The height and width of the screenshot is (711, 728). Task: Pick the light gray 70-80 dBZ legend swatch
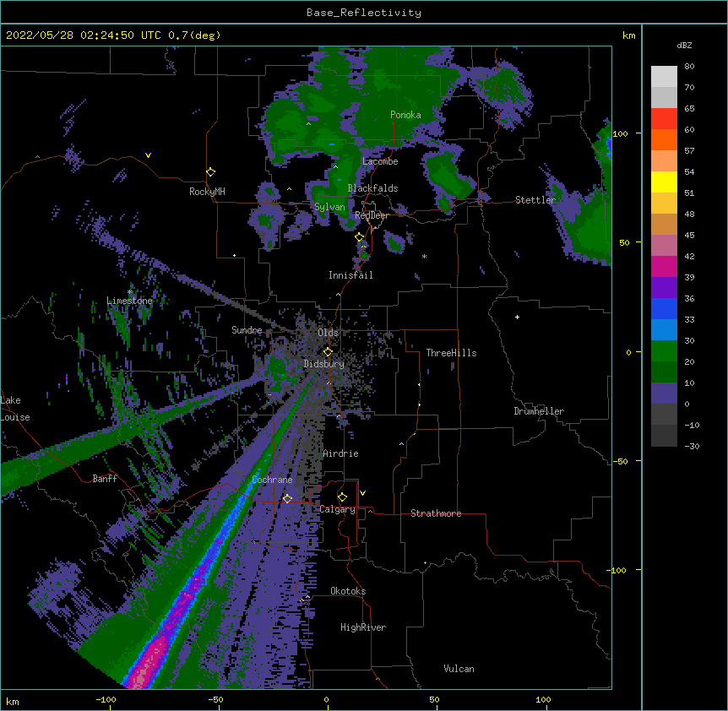[x=664, y=76]
